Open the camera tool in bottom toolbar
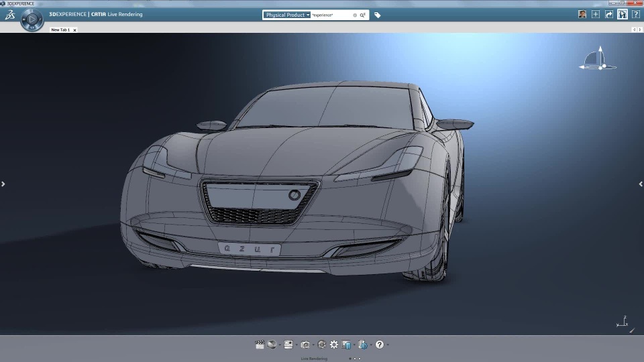The width and height of the screenshot is (644, 362). point(305,345)
